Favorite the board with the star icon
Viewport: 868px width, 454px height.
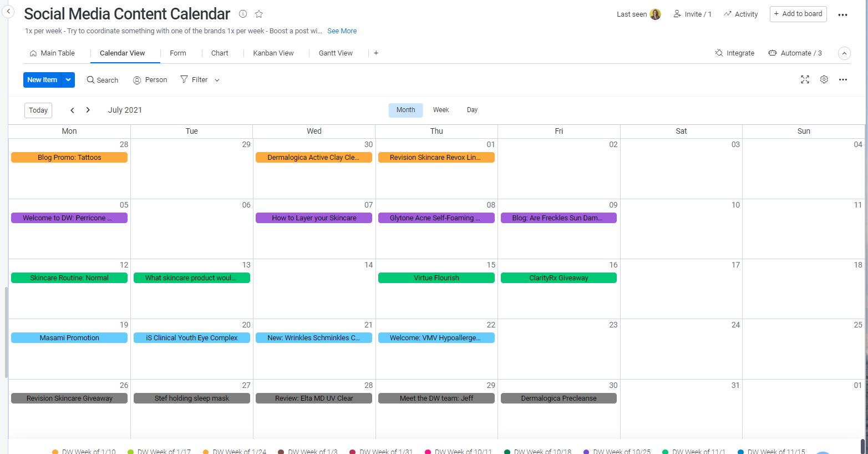click(x=258, y=14)
